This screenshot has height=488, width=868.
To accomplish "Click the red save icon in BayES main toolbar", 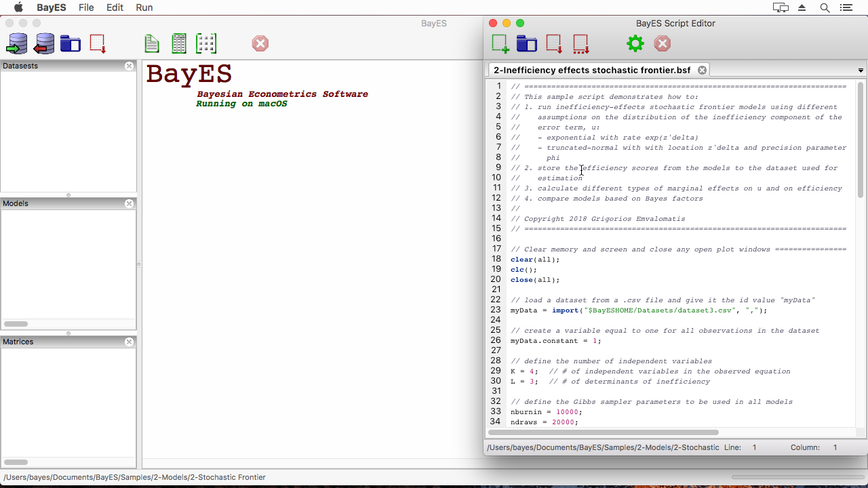I will 98,43.
